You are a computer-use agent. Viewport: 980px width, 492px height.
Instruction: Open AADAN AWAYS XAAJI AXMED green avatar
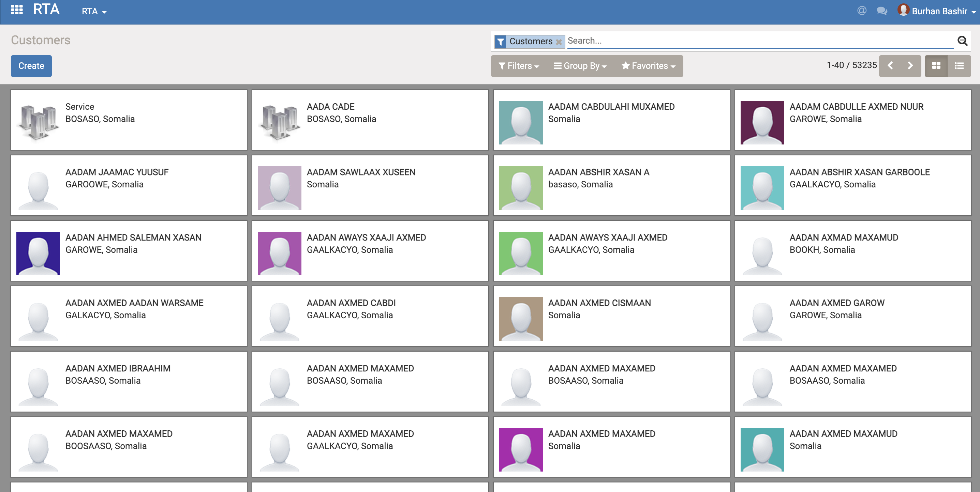[x=521, y=253]
